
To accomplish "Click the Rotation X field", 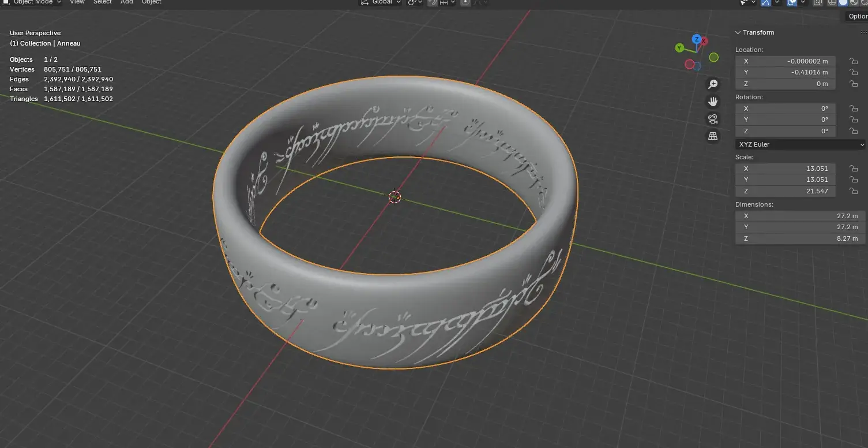I will [785, 109].
